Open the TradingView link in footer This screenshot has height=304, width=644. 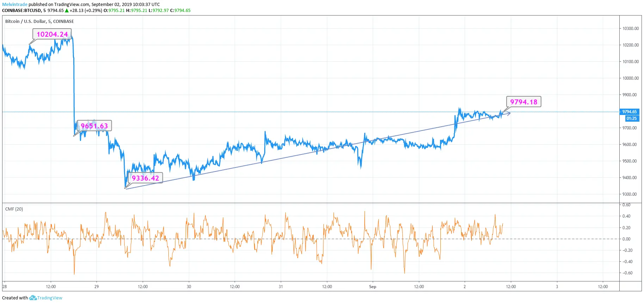click(x=50, y=298)
